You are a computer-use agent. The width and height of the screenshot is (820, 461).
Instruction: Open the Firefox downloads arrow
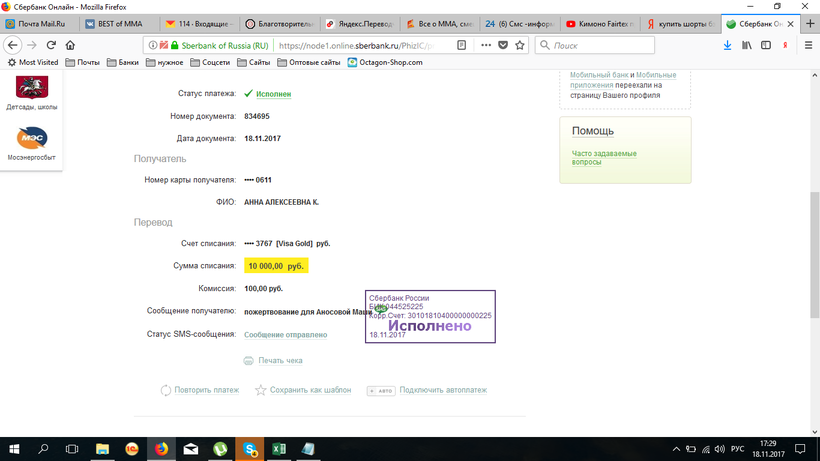tap(727, 45)
